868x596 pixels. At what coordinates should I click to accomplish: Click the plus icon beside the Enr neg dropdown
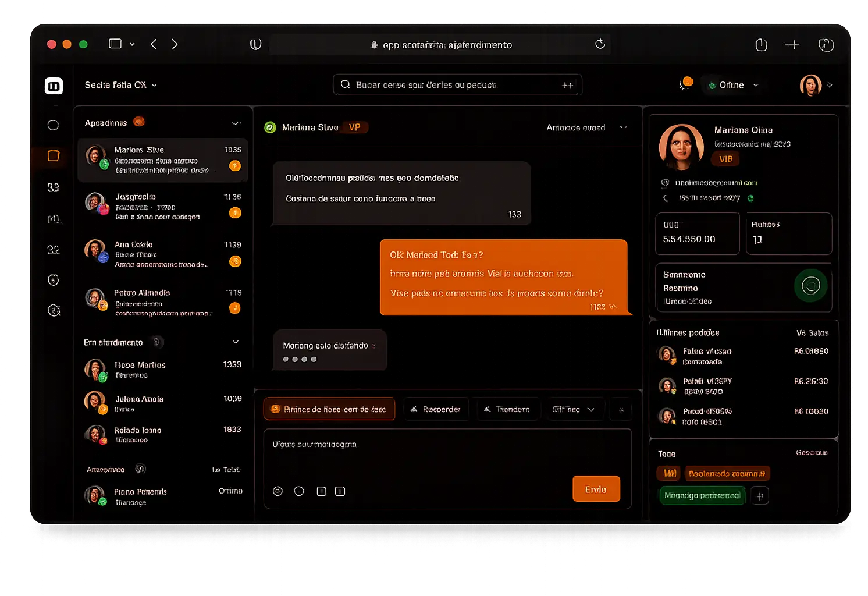click(621, 410)
